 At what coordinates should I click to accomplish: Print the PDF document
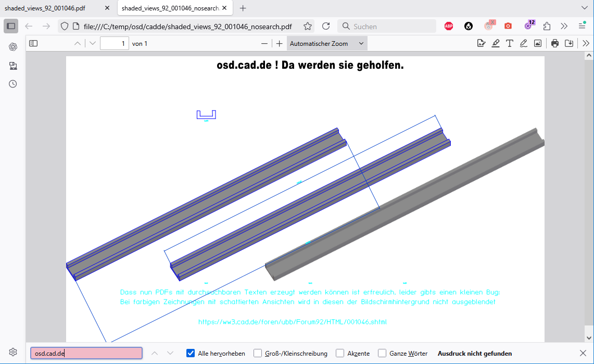(x=555, y=44)
